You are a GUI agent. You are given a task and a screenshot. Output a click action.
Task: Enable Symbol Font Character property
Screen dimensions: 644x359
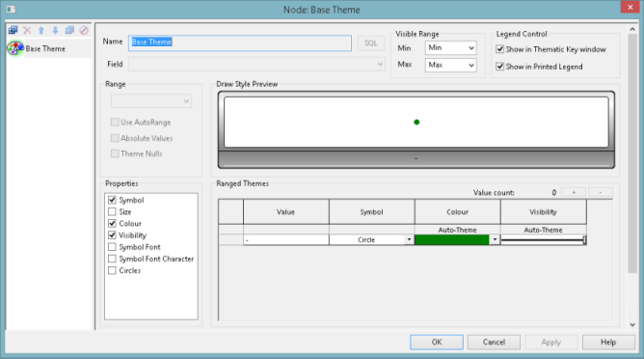[112, 259]
